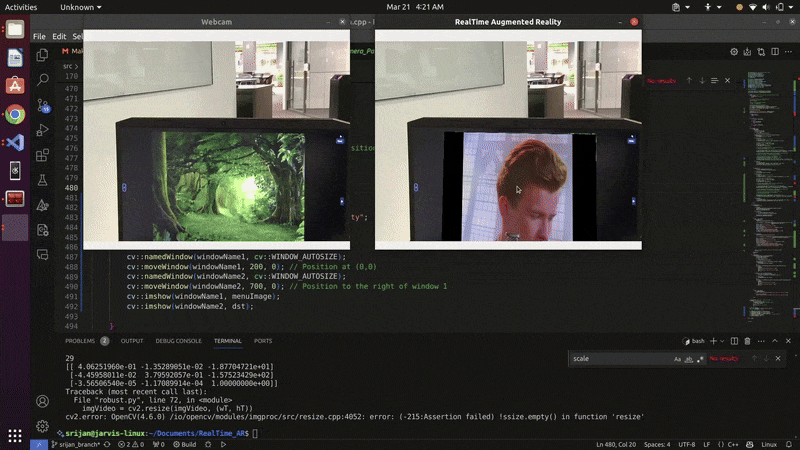The width and height of the screenshot is (800, 450).
Task: Open the Explorer view in the activity bar
Action: (42, 55)
